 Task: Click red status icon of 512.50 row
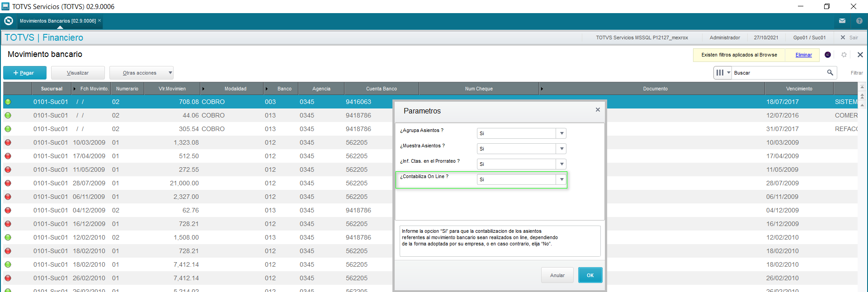coord(8,156)
